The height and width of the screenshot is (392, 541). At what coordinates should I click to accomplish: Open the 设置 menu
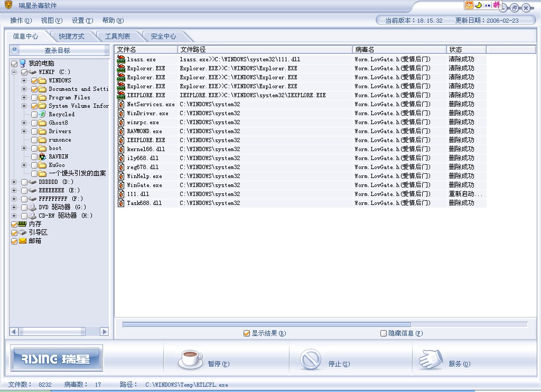tap(82, 21)
